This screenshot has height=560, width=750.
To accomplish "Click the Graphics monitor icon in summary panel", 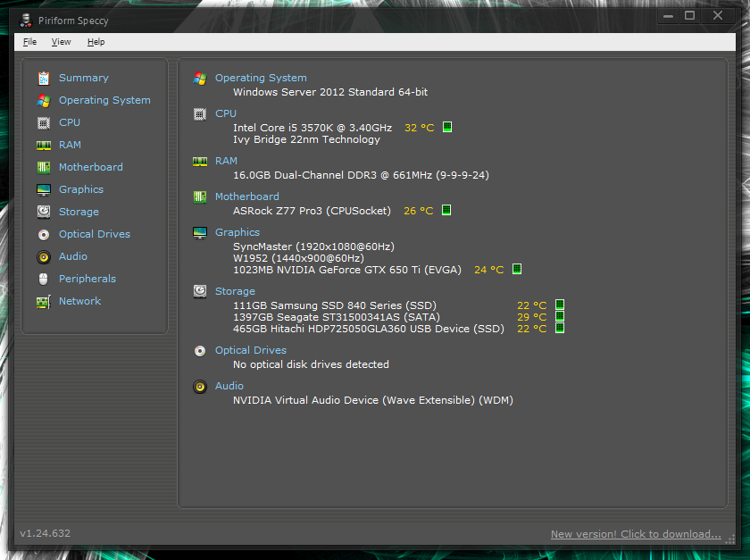I will coord(200,232).
